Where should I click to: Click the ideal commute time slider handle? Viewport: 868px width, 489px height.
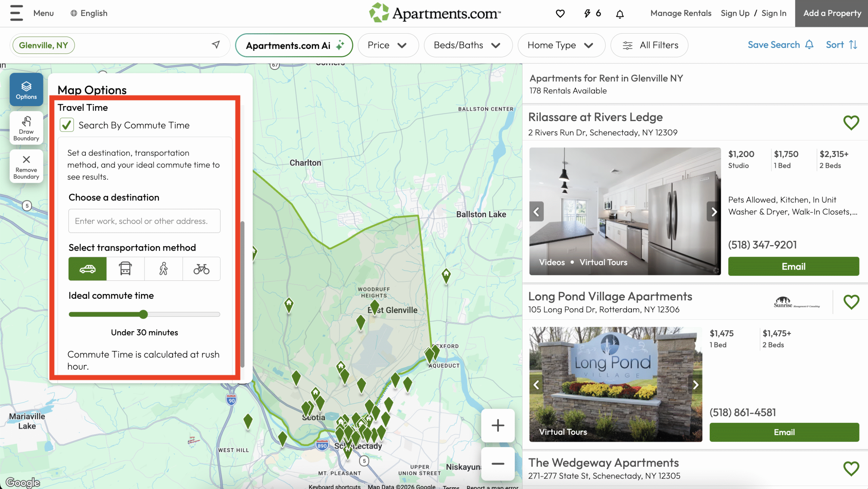coord(143,314)
